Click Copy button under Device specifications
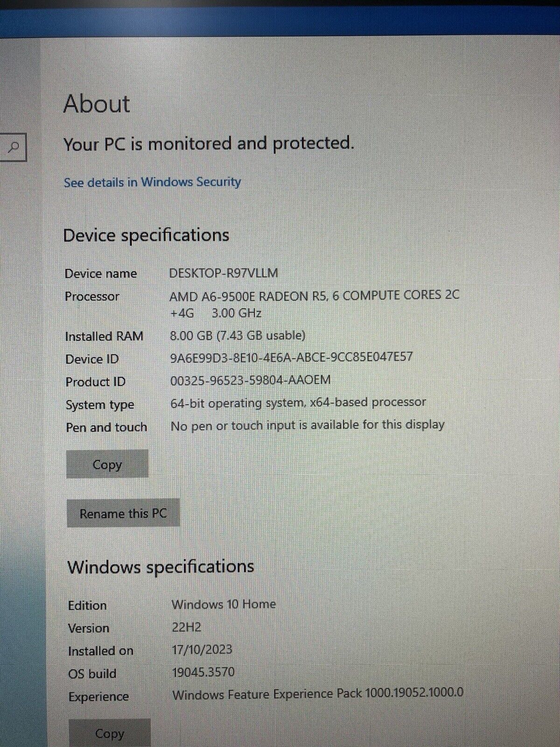Screen dimensions: 560x747 click(107, 464)
